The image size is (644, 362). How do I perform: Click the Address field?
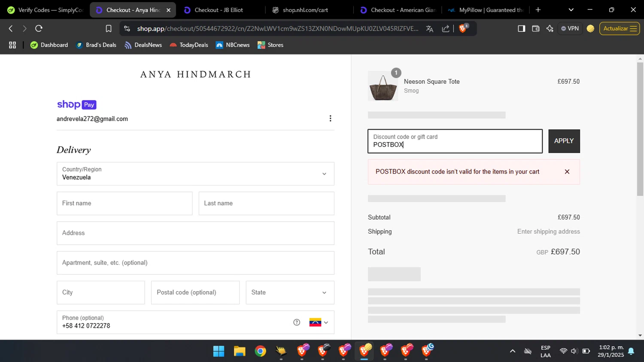pyautogui.click(x=195, y=233)
